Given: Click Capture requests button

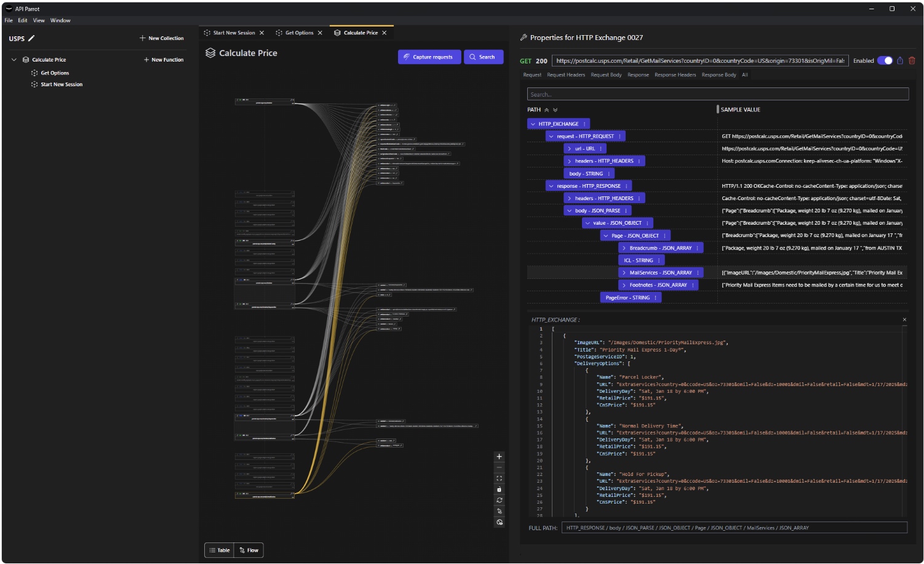Looking at the screenshot, I should pos(429,57).
